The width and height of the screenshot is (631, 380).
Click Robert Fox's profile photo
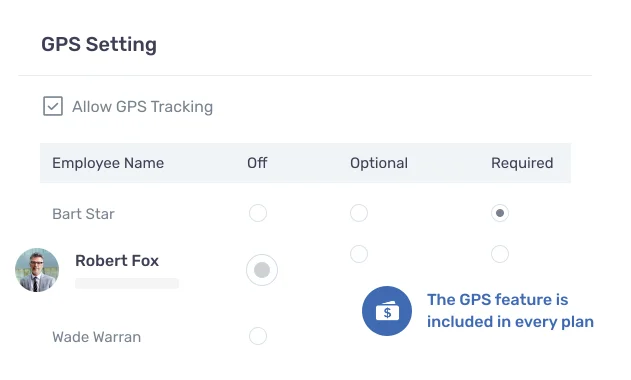(x=37, y=270)
